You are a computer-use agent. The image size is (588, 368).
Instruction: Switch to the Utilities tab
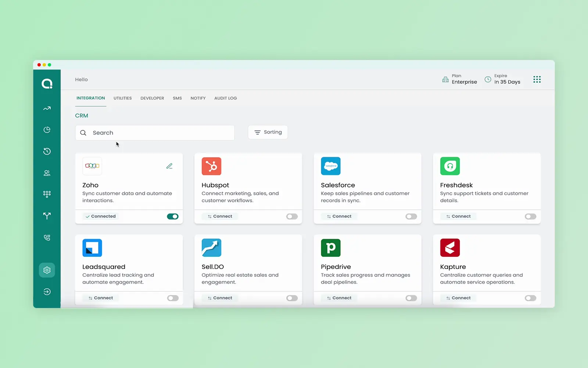coord(122,98)
